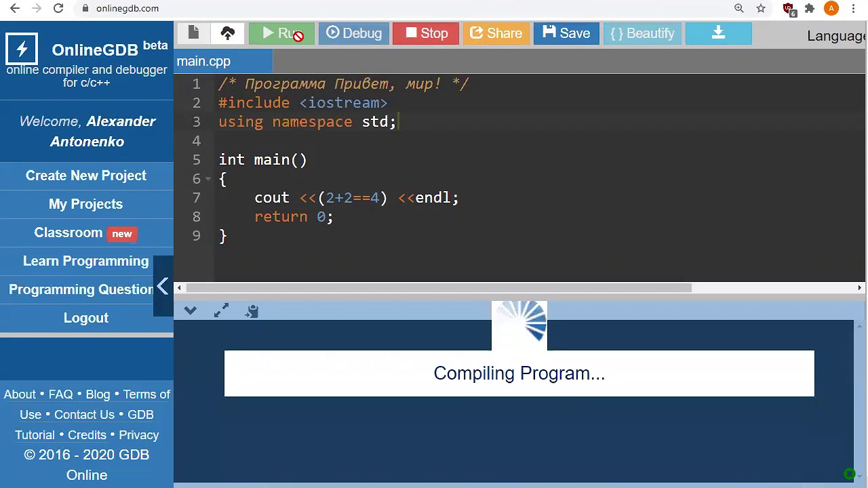The width and height of the screenshot is (868, 488).
Task: Click line number 4 in the gutter
Action: click(196, 141)
